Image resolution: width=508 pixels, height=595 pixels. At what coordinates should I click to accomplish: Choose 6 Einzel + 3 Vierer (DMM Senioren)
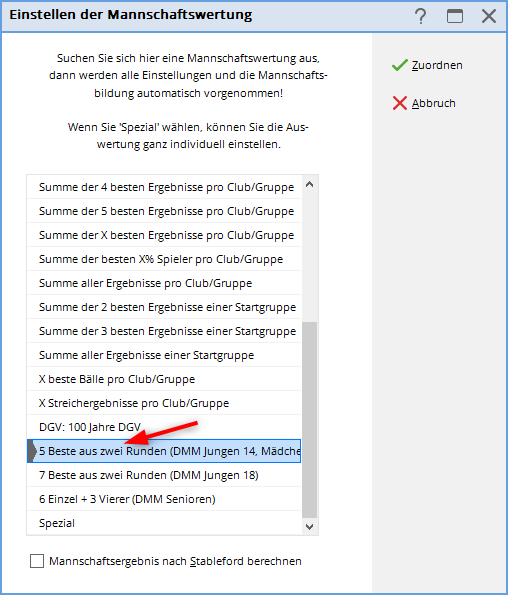(164, 499)
